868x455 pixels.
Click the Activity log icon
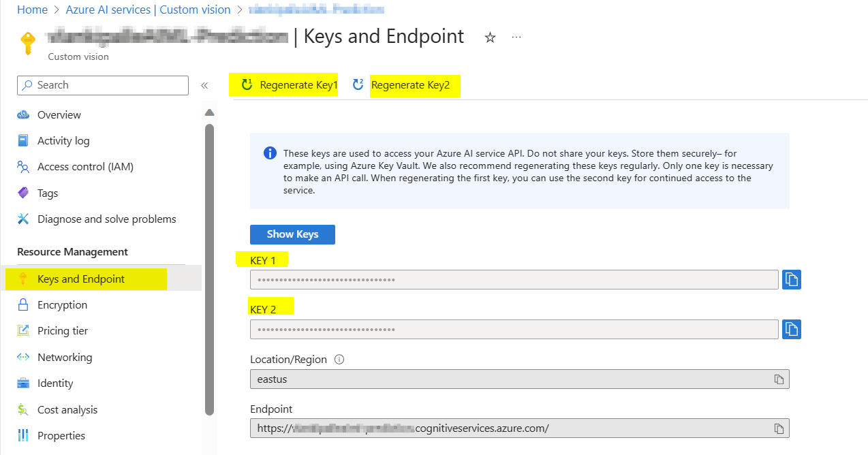pyautogui.click(x=23, y=141)
